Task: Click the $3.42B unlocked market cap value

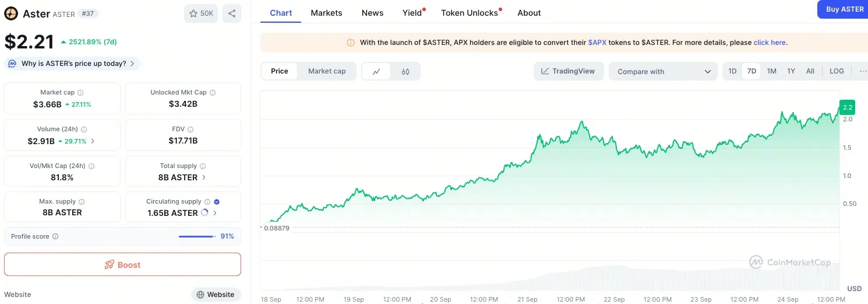Action: tap(183, 104)
